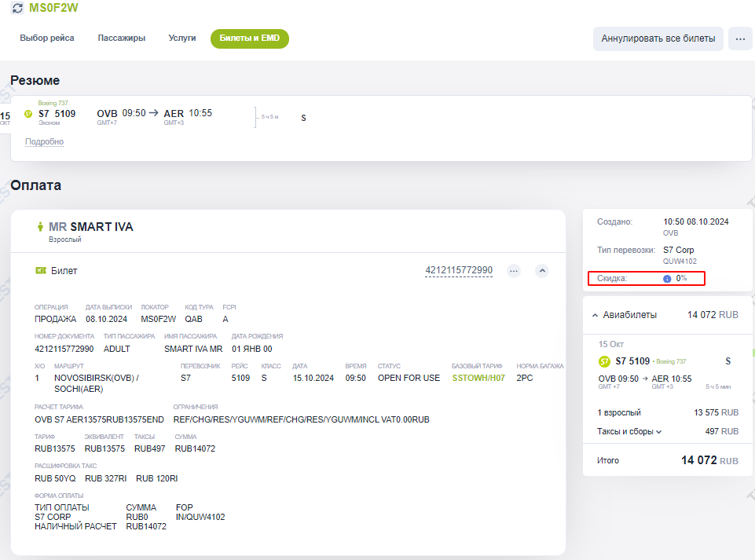Click the created time 10:50 08.10.2024

pos(696,221)
